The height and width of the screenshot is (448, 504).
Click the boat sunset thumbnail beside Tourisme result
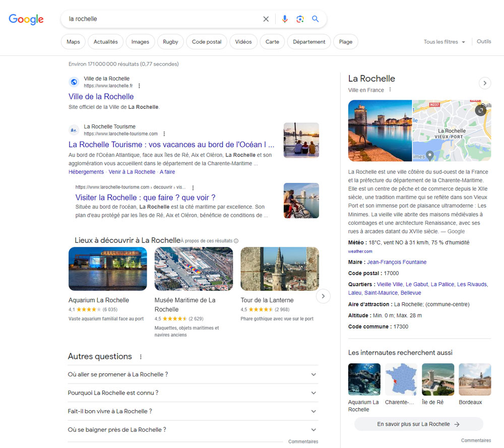(x=301, y=140)
